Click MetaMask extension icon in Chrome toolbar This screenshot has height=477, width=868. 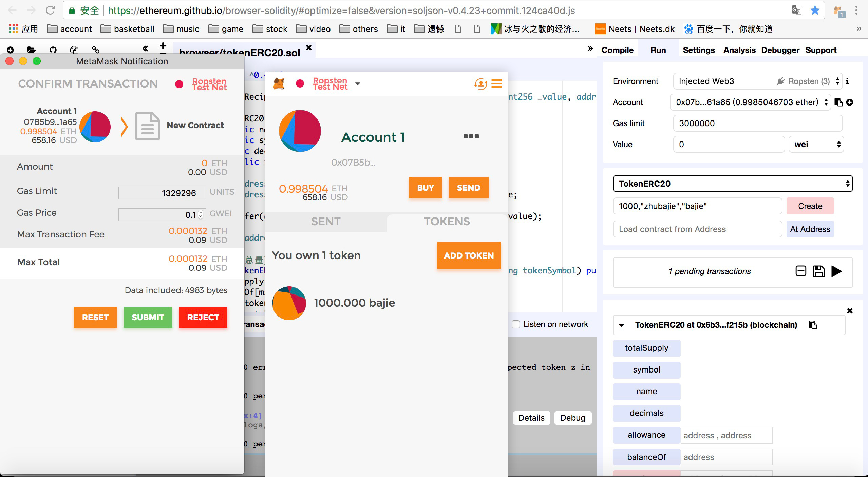pos(839,11)
